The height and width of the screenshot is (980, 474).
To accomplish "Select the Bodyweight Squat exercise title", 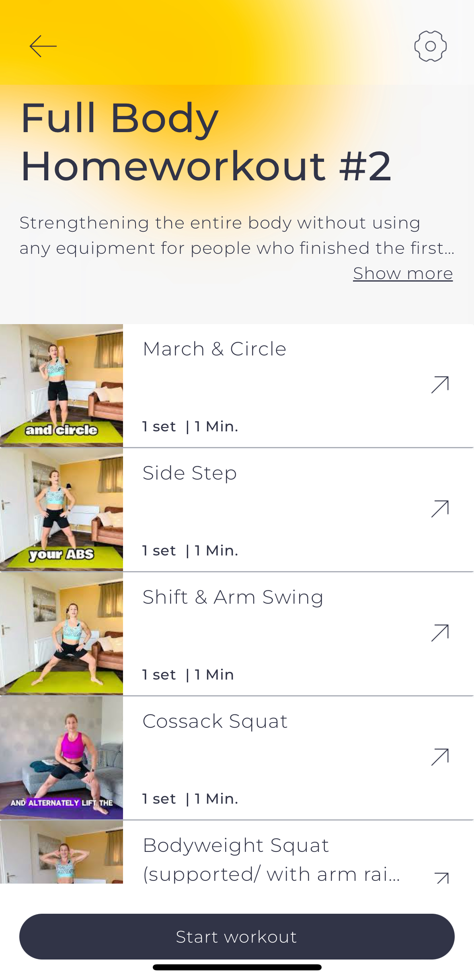I will 236,845.
